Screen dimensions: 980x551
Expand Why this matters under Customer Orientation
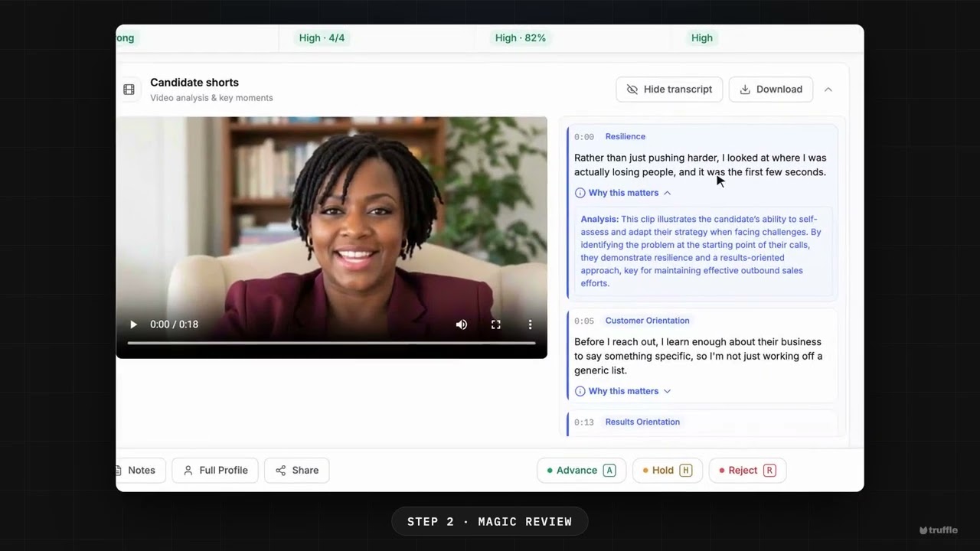coord(623,391)
